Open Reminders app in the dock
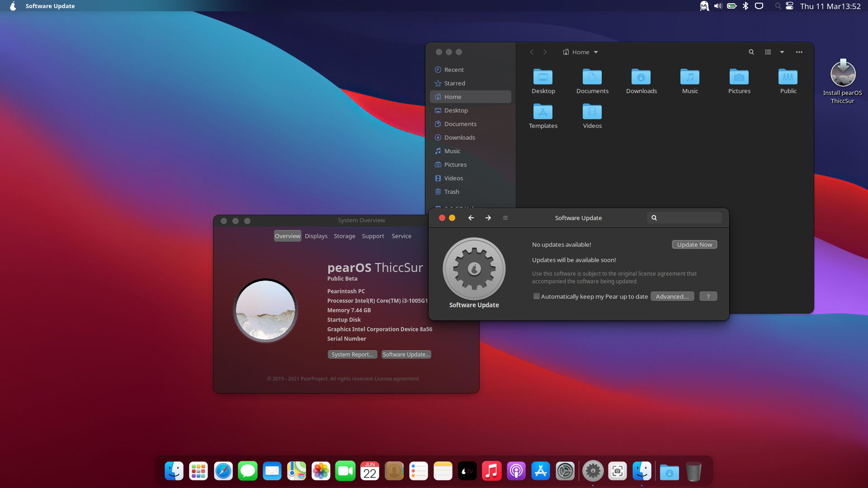Screen dimensions: 868x488 [419, 471]
